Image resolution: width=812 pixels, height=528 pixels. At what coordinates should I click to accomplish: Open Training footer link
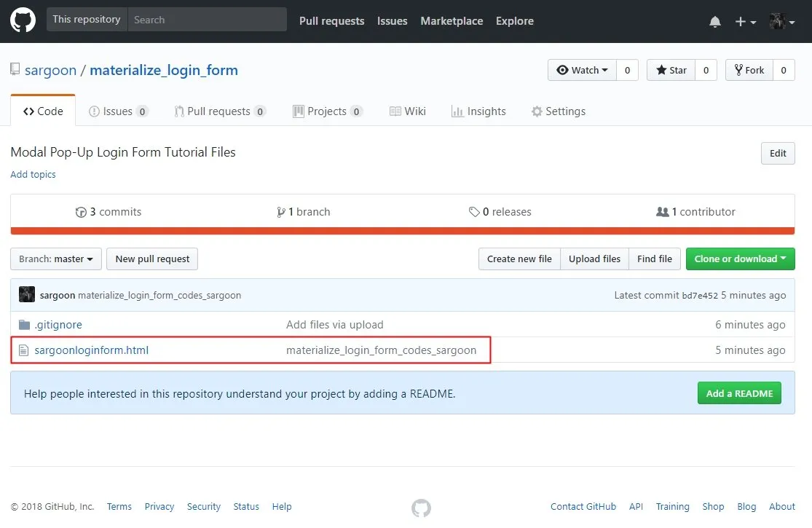tap(672, 506)
